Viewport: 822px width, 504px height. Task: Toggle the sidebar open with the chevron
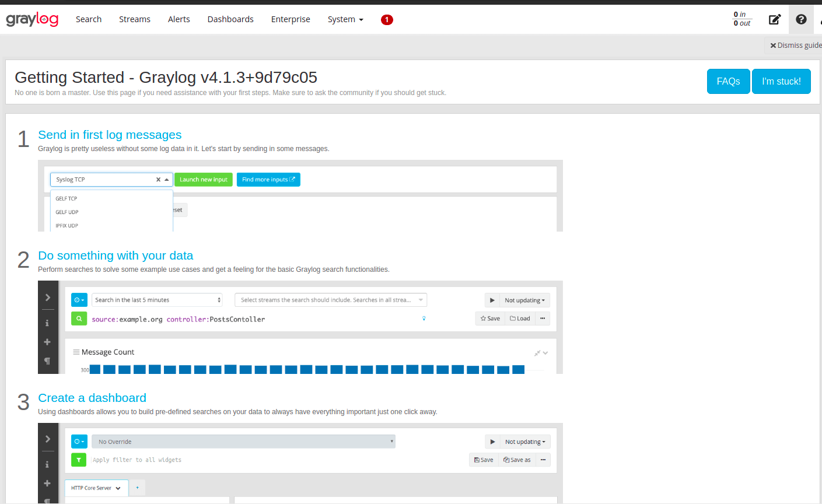48,297
